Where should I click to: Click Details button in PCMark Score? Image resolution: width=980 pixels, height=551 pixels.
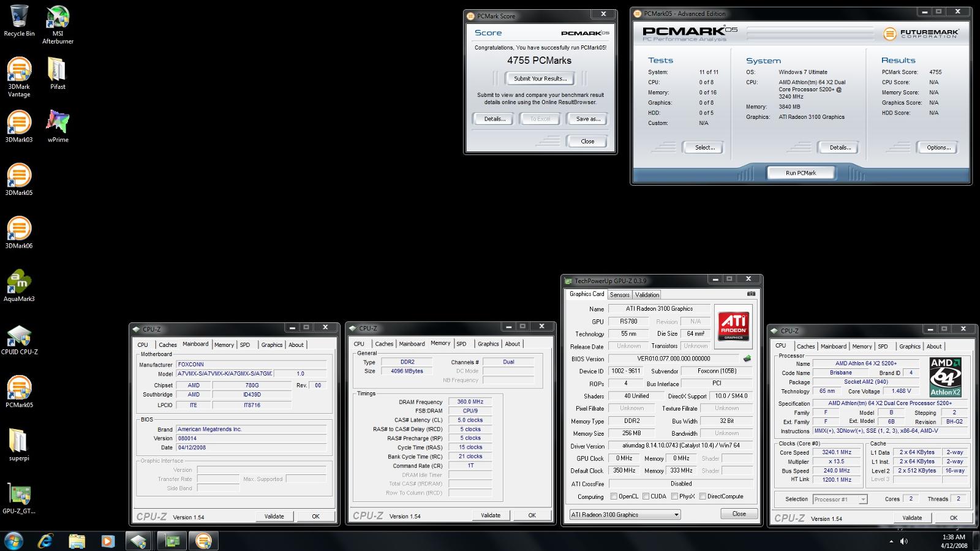click(x=495, y=119)
